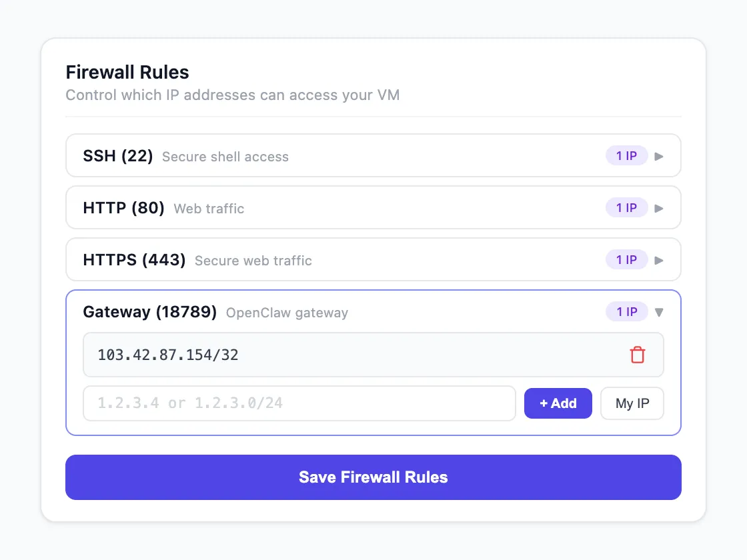The height and width of the screenshot is (560, 747).
Task: Open the HTTPS (443) rule header
Action: pyautogui.click(x=134, y=260)
